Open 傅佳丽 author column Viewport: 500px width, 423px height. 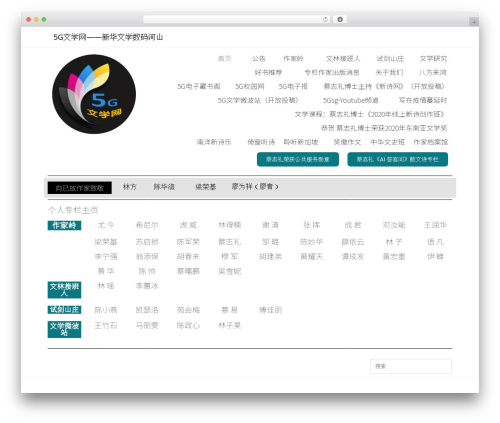[x=270, y=310]
